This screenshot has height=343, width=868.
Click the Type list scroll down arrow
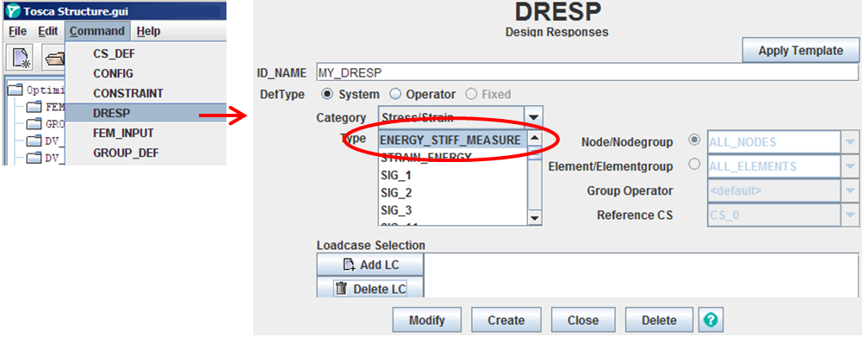534,218
